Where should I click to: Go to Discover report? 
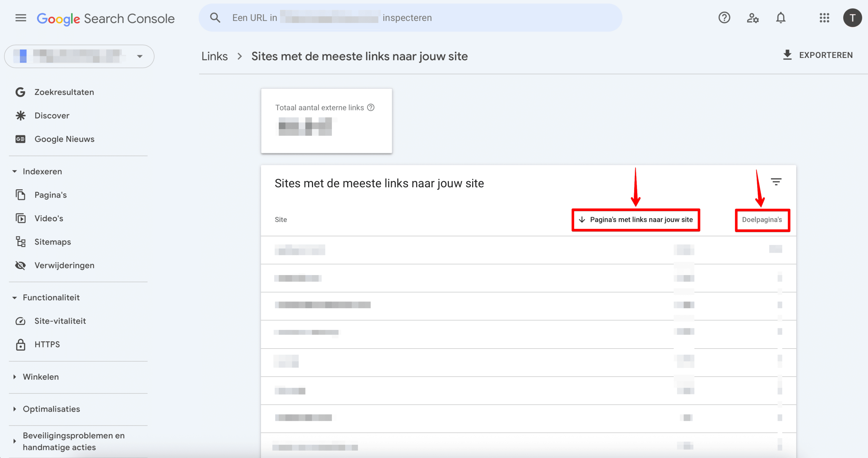(52, 116)
